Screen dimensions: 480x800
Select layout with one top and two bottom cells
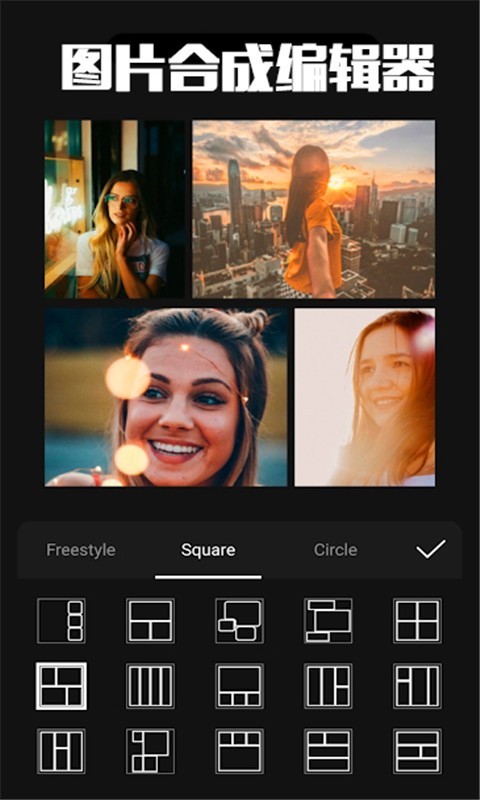pos(150,620)
